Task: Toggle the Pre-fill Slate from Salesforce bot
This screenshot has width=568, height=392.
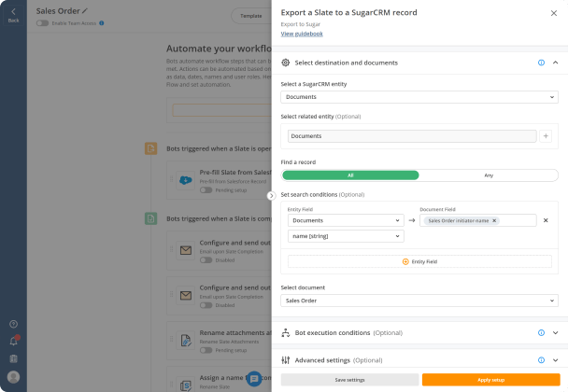Action: (206, 190)
